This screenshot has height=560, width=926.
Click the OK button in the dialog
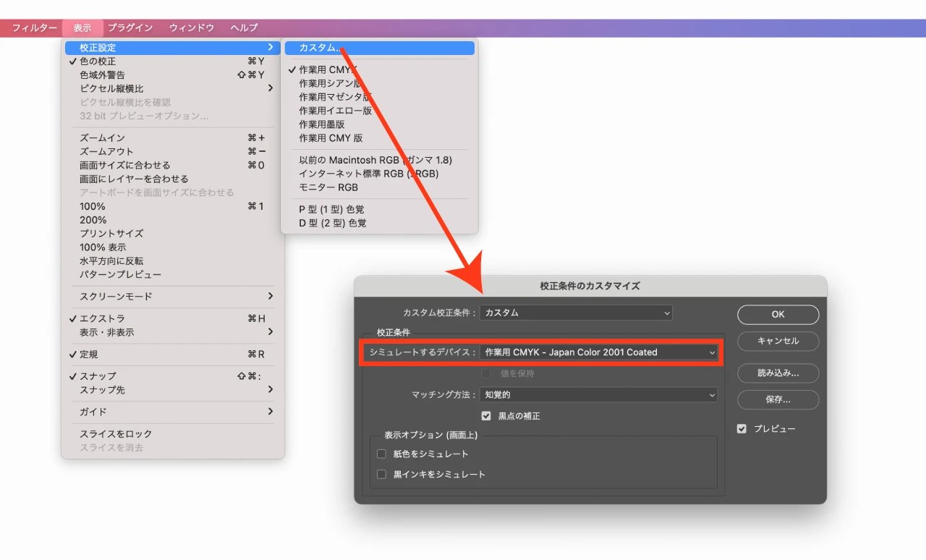point(778,314)
